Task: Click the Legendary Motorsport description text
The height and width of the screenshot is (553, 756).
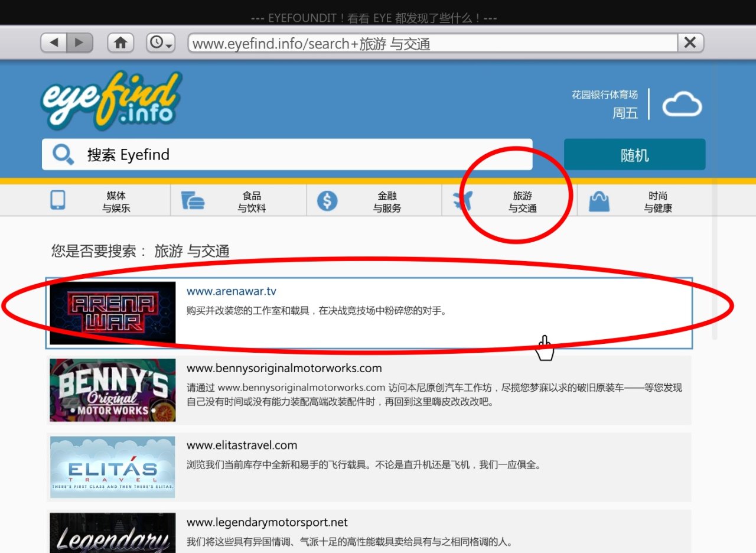Action: click(x=349, y=542)
